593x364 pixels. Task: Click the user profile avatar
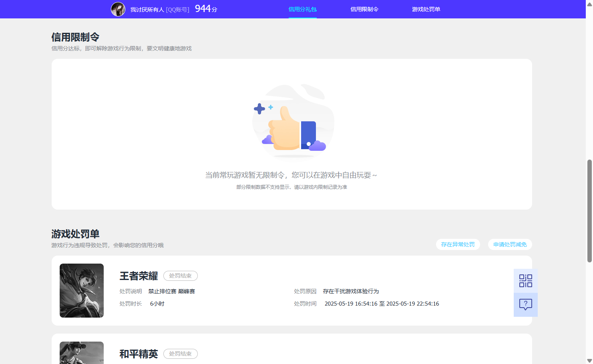pos(118,9)
